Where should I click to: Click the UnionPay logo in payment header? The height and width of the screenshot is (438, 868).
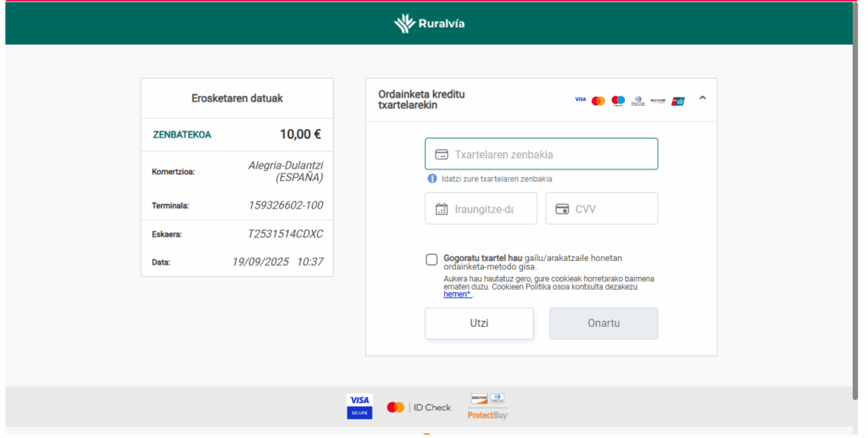pos(678,101)
